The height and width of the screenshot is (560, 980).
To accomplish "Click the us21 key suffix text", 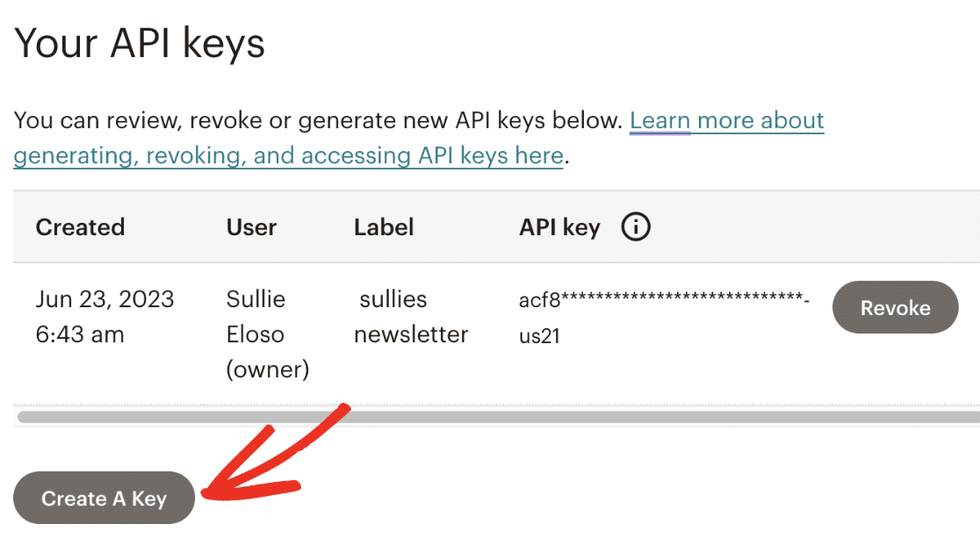I will [539, 336].
